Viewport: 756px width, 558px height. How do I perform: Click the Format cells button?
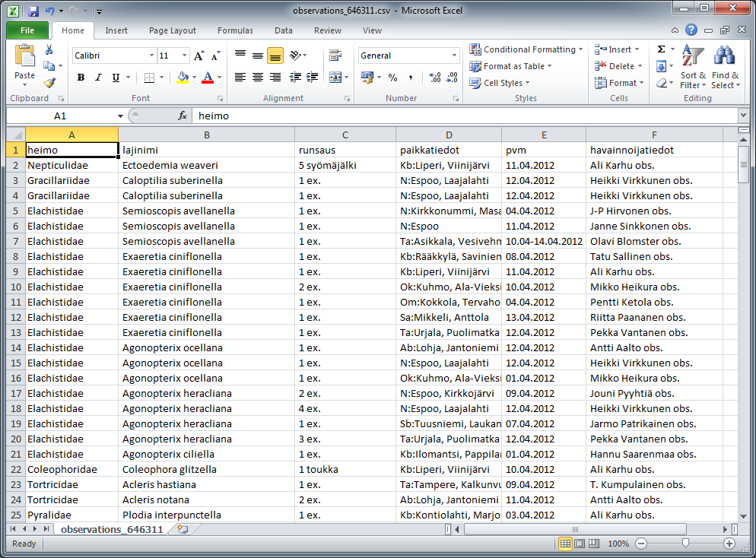point(619,83)
